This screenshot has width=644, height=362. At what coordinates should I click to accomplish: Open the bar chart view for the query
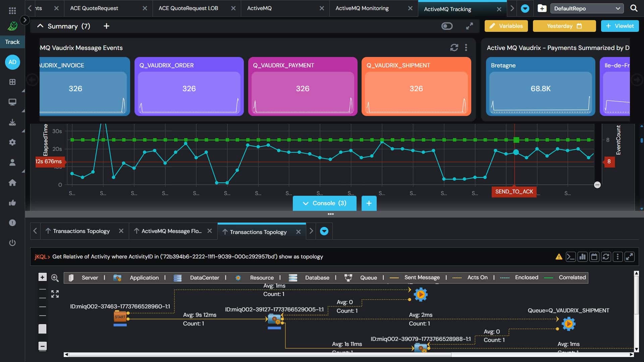[x=583, y=257]
